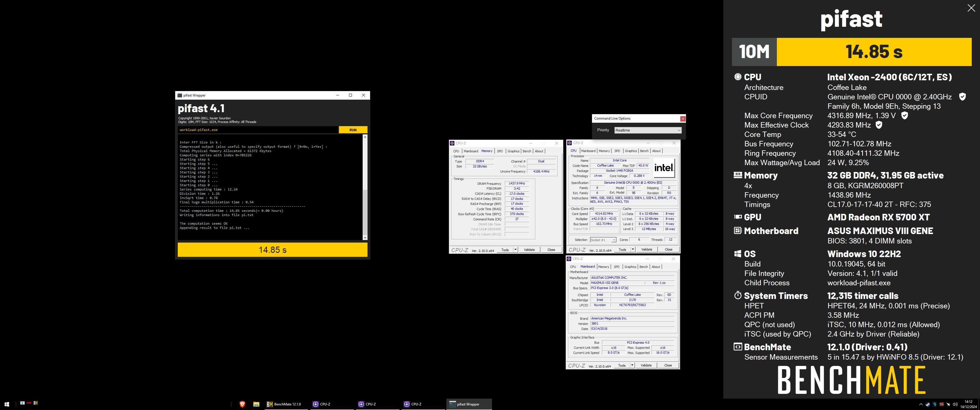Click Validate in CPU-Z CPU window
This screenshot has width=980, height=410.
point(646,249)
